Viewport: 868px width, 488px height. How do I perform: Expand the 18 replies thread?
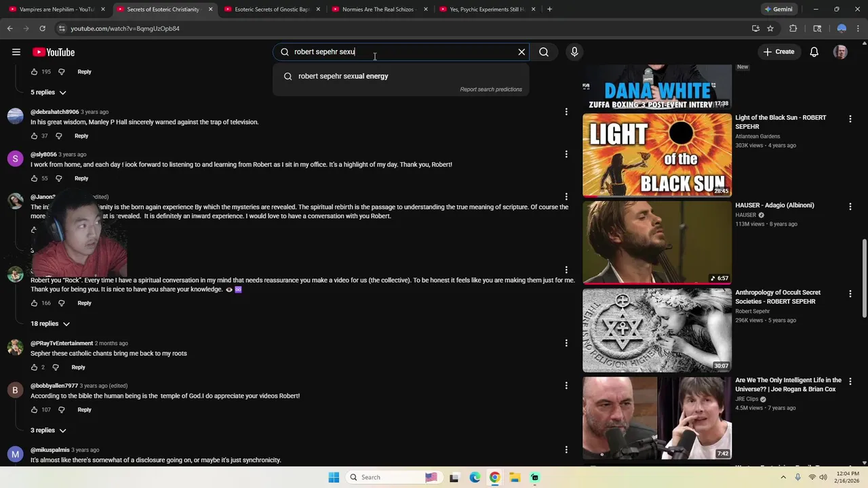(x=50, y=324)
